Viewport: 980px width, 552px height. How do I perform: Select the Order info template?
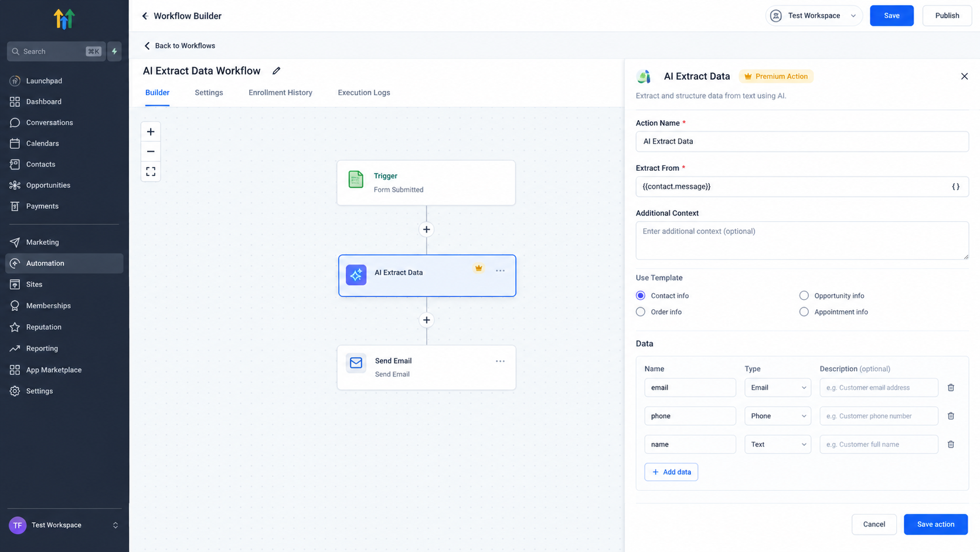641,312
